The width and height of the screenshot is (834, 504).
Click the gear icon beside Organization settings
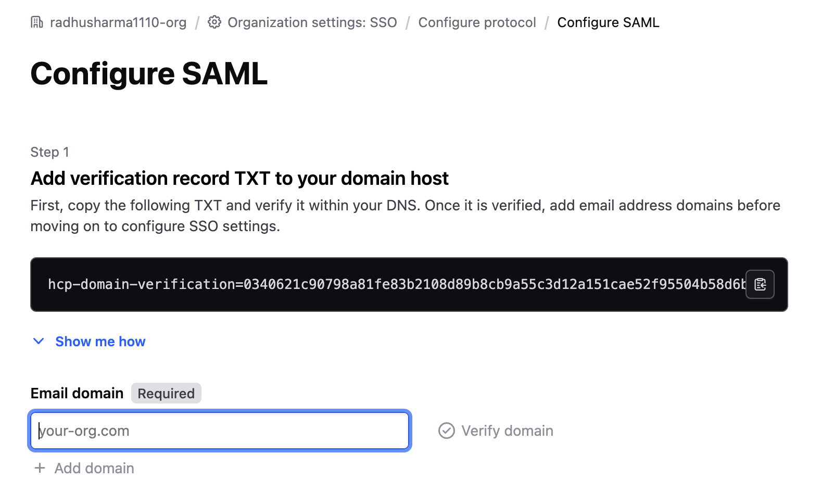click(x=214, y=22)
